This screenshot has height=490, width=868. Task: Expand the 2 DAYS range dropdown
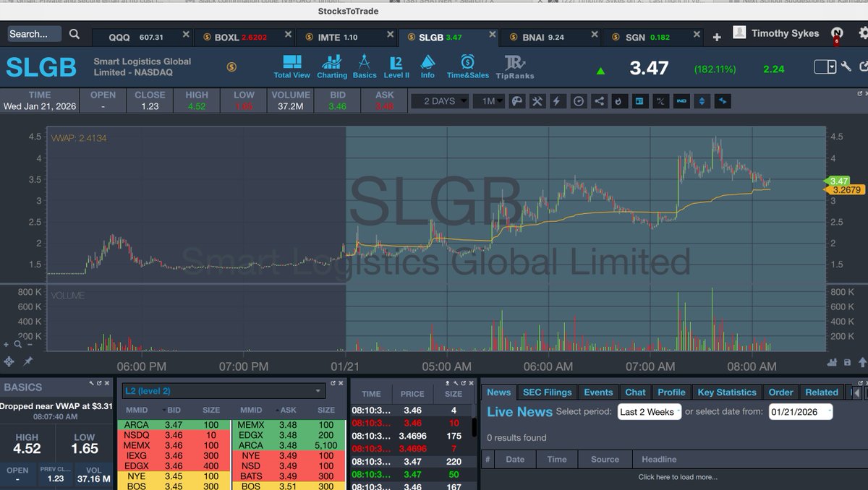coord(439,101)
